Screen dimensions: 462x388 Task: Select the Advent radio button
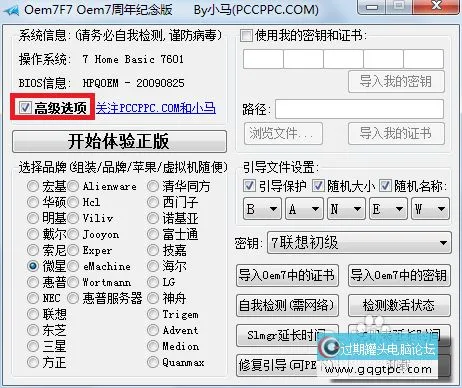[x=153, y=330]
